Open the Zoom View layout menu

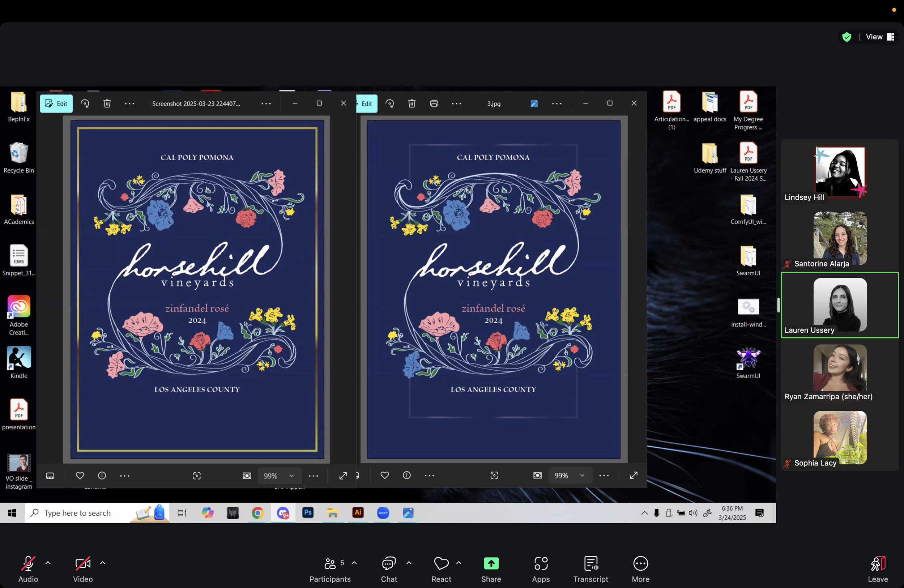coord(880,37)
